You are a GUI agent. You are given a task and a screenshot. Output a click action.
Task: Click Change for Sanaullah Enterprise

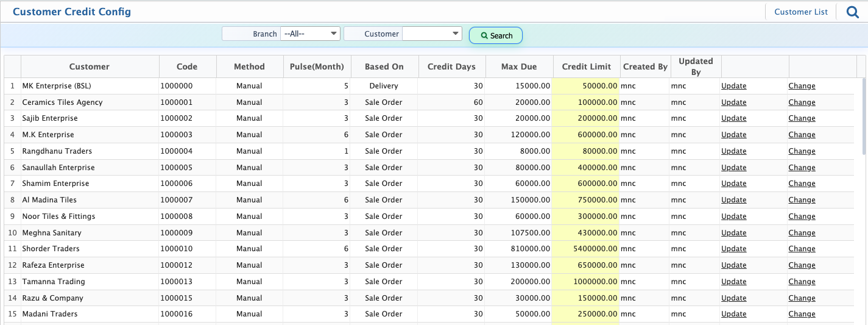point(802,168)
